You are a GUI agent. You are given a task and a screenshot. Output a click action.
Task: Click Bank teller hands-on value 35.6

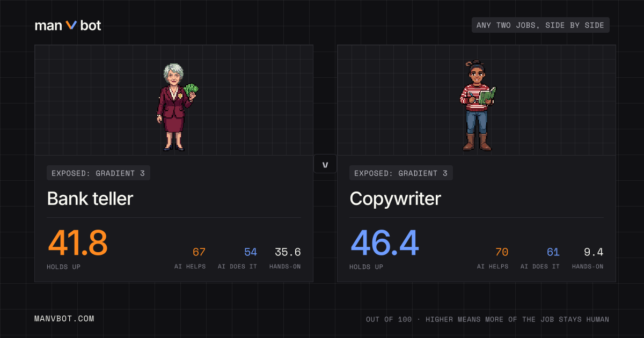288,252
